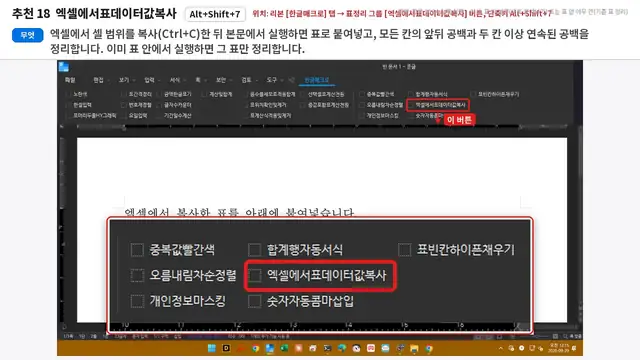
Task: Click the Hangul app icon in the title bar
Action: pos(64,67)
